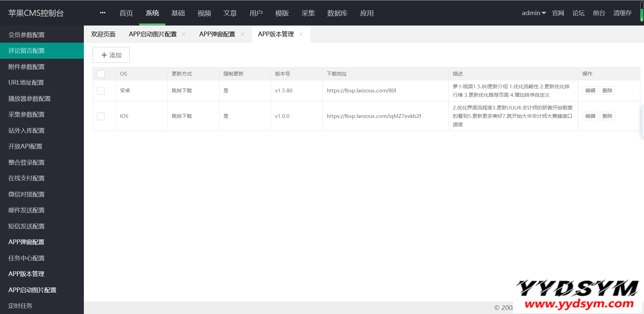644x314 pixels.
Task: Open the 系统 top menu
Action: [x=152, y=13]
